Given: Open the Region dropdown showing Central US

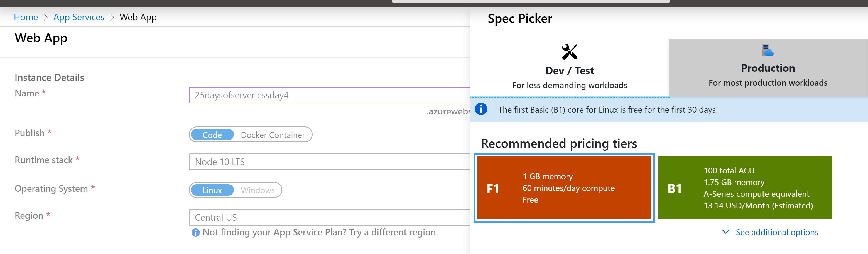Looking at the screenshot, I should tap(329, 217).
